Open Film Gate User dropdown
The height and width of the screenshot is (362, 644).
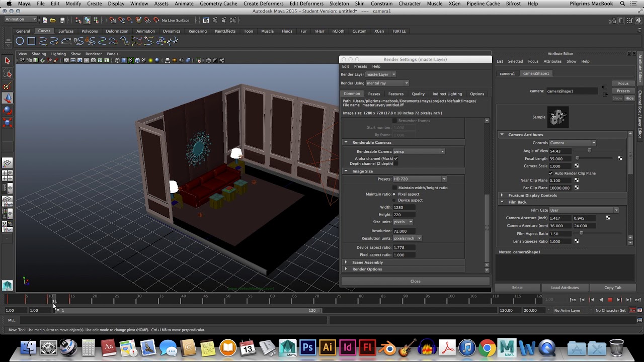584,210
